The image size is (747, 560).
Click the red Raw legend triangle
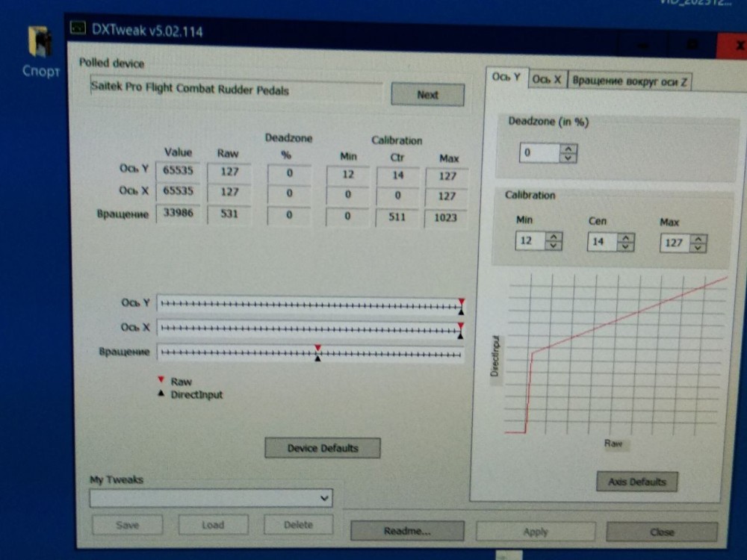pos(161,379)
